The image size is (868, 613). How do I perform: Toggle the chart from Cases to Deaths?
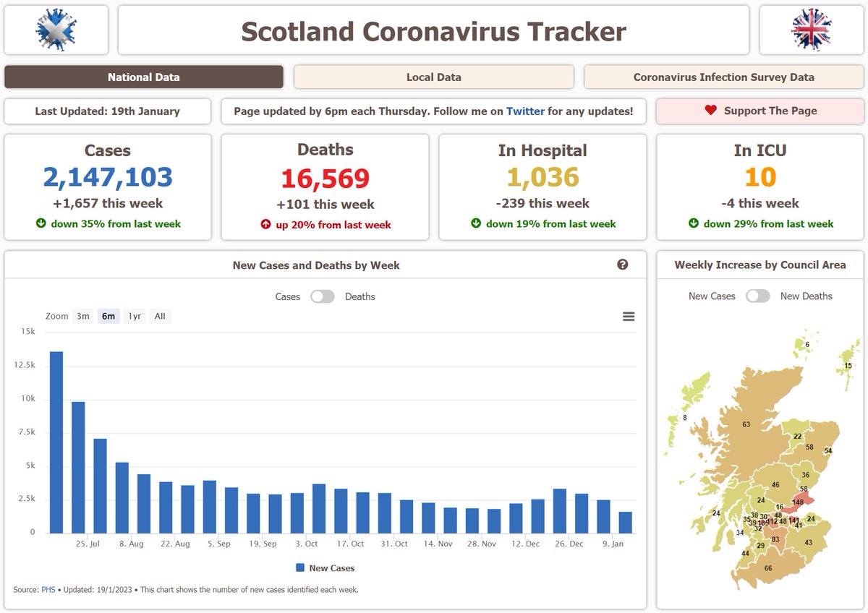pyautogui.click(x=323, y=296)
